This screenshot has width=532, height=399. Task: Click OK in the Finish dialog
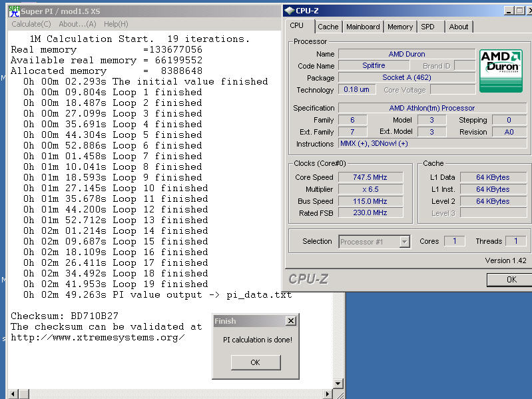[256, 362]
